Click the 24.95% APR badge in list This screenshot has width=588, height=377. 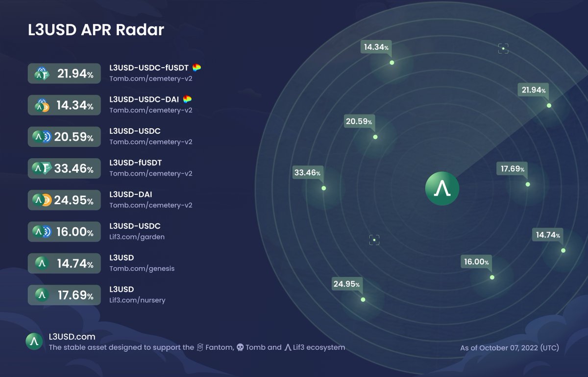tap(64, 200)
